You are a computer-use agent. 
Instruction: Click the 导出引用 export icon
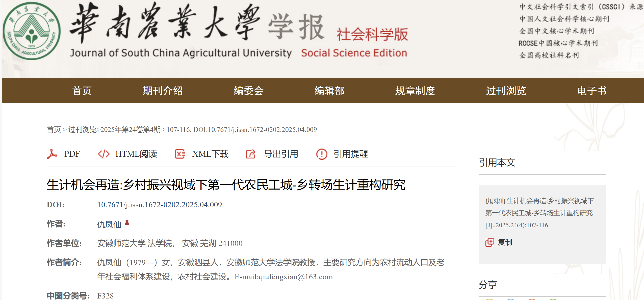click(x=251, y=154)
